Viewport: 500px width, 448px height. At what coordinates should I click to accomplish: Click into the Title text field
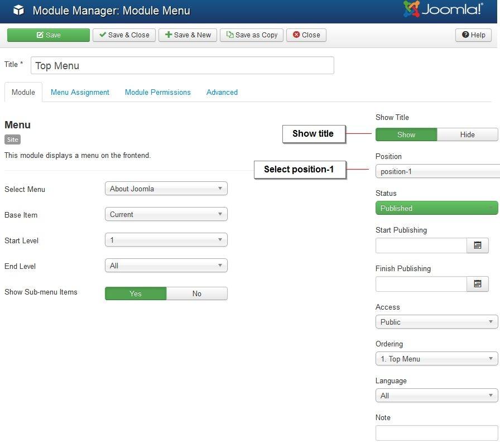coord(182,65)
